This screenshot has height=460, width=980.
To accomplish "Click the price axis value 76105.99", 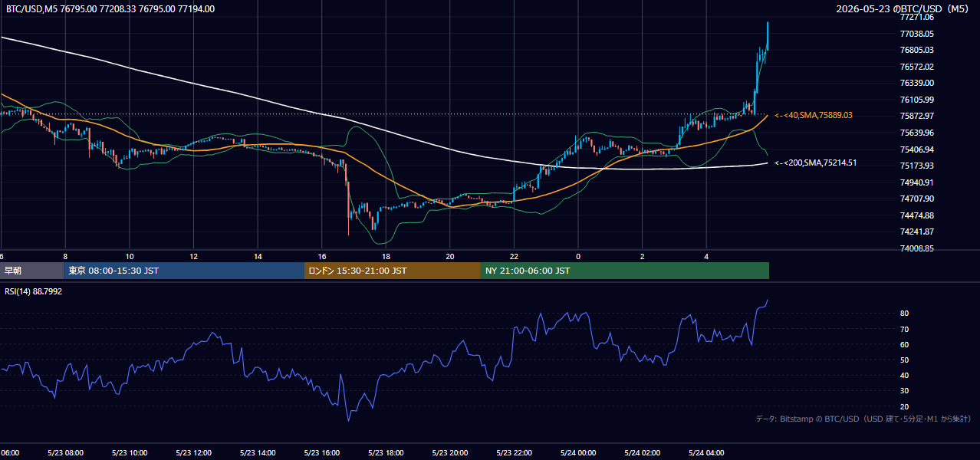I will pyautogui.click(x=916, y=100).
